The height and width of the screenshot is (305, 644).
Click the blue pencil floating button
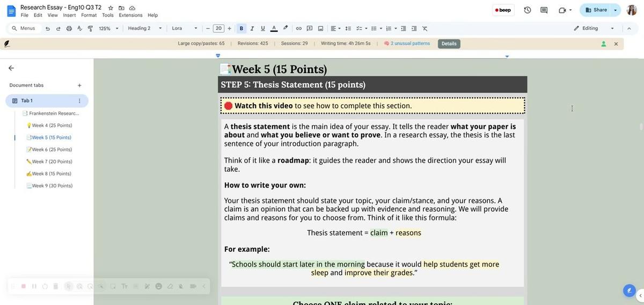(x=629, y=291)
